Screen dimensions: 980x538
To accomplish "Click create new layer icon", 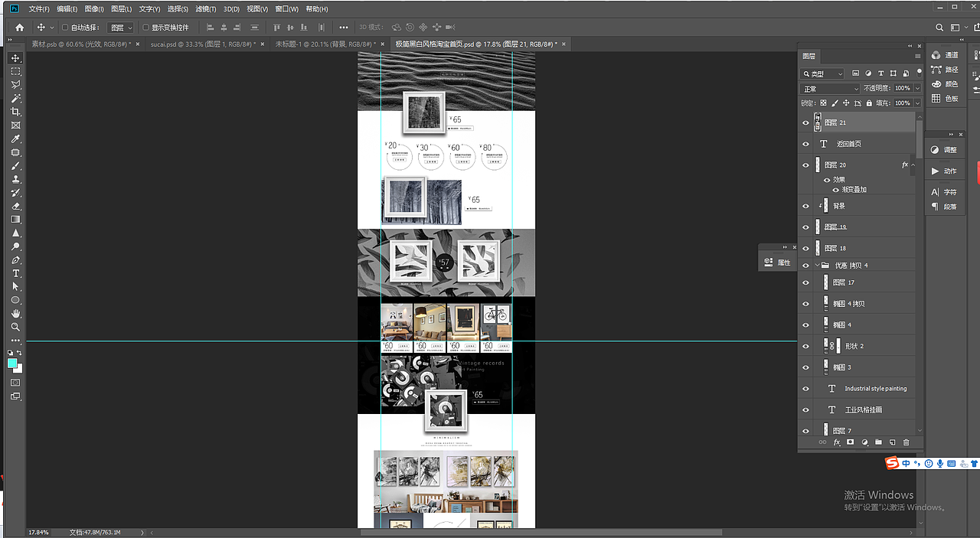I will click(892, 442).
